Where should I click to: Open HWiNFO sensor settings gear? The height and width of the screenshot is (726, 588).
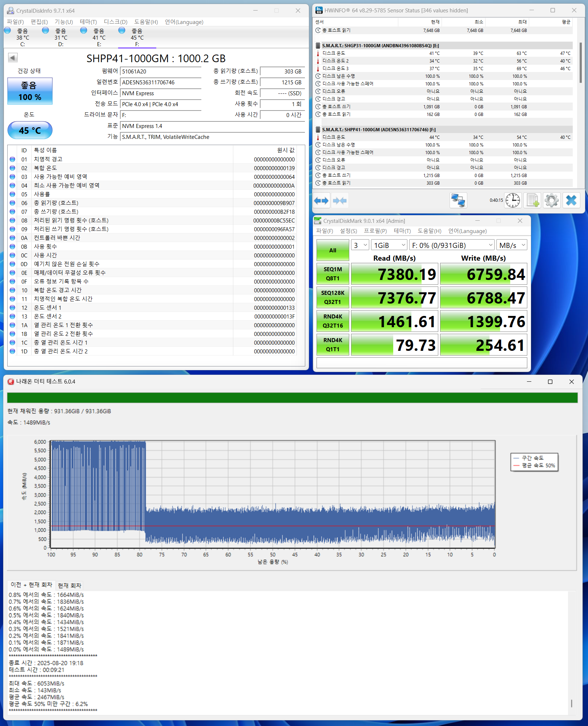pos(551,200)
